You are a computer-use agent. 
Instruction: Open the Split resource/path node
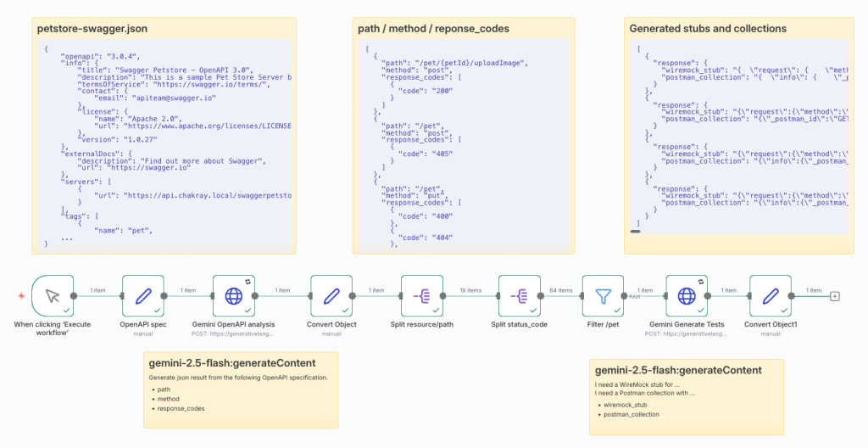(422, 295)
